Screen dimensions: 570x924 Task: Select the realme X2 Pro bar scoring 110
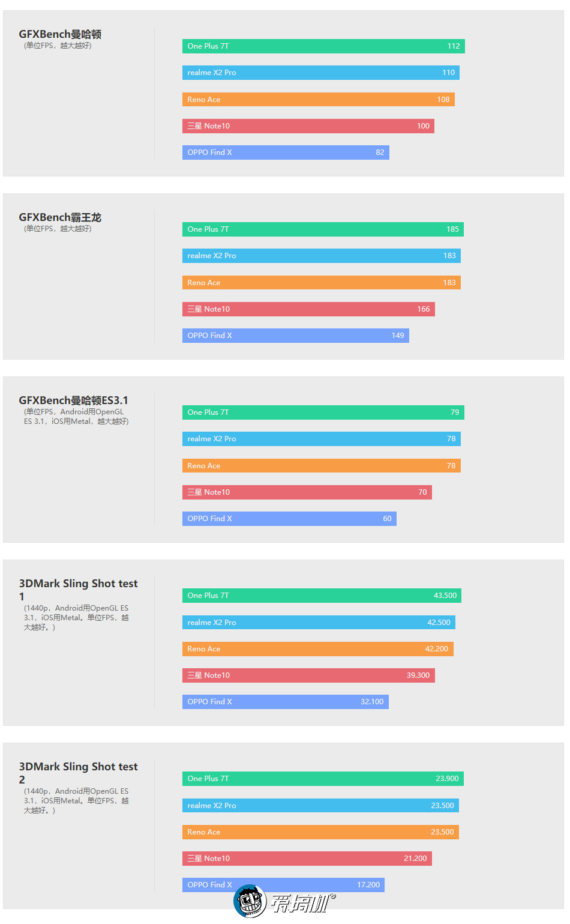click(x=320, y=73)
